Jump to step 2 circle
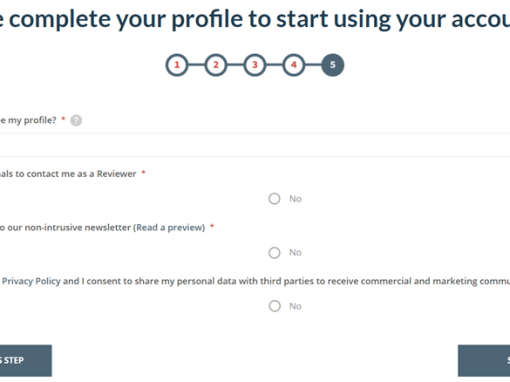The image size is (510, 382). coord(216,65)
